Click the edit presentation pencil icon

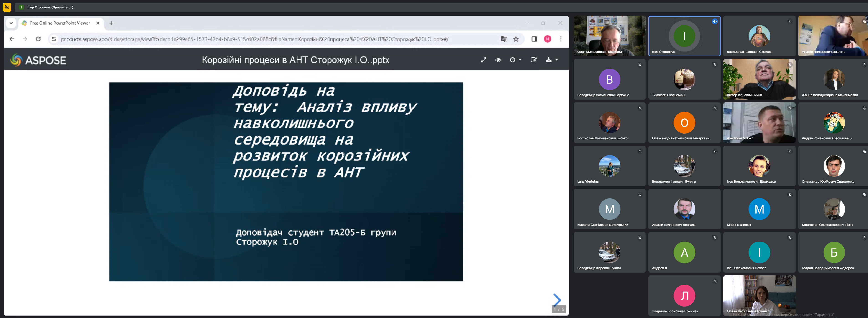click(534, 60)
